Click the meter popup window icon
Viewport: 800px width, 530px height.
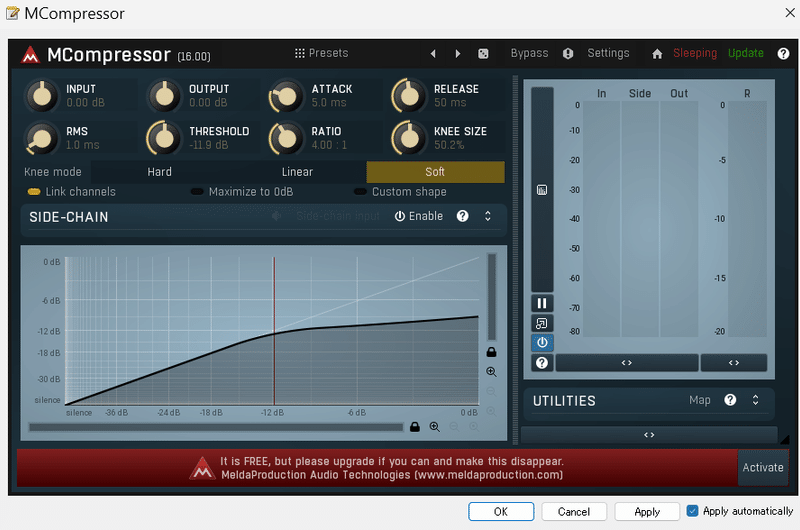pos(542,323)
